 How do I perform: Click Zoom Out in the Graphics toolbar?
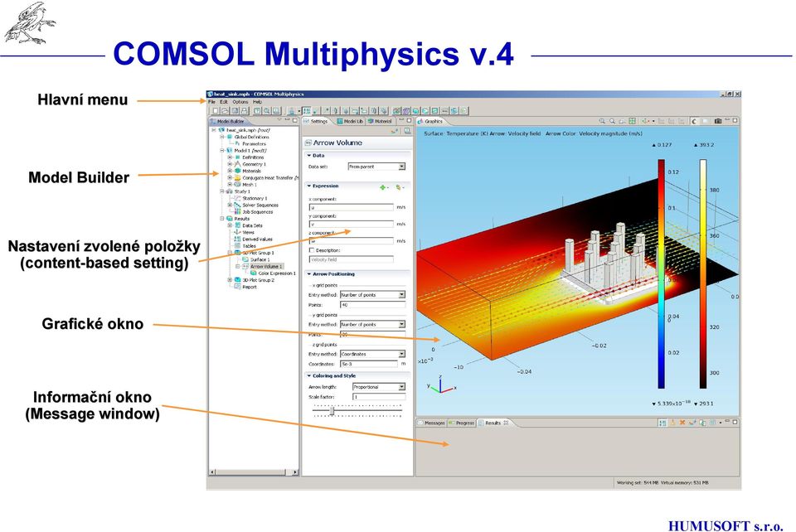pyautogui.click(x=612, y=121)
